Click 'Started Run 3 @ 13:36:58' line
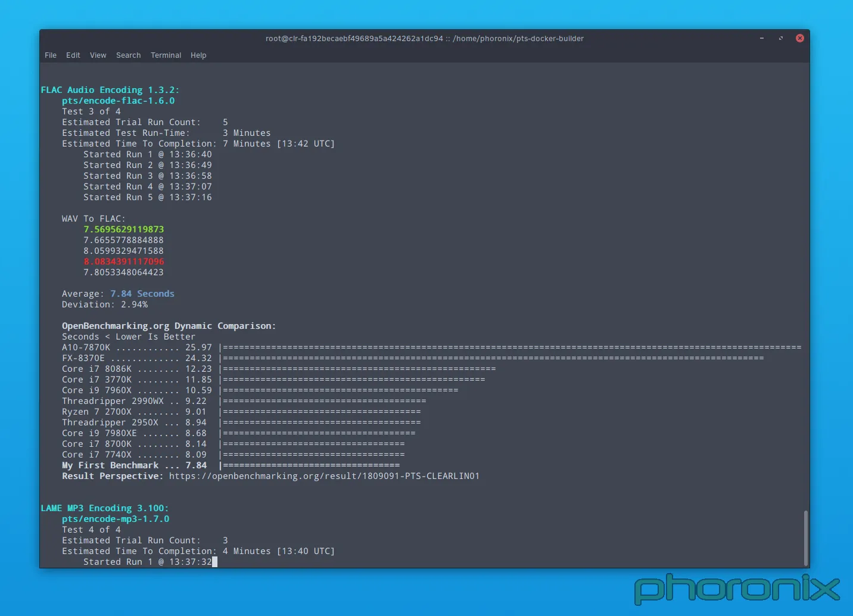 148,176
